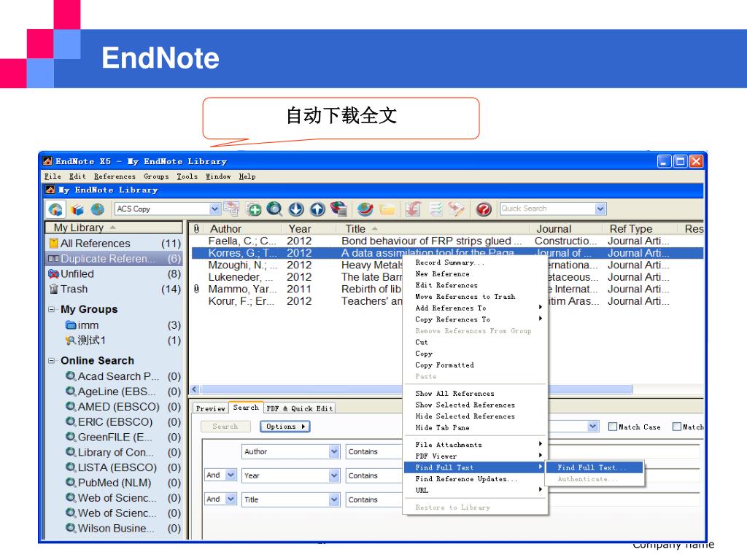747x560 pixels.
Task: Open the Year field dropdown
Action: point(334,475)
